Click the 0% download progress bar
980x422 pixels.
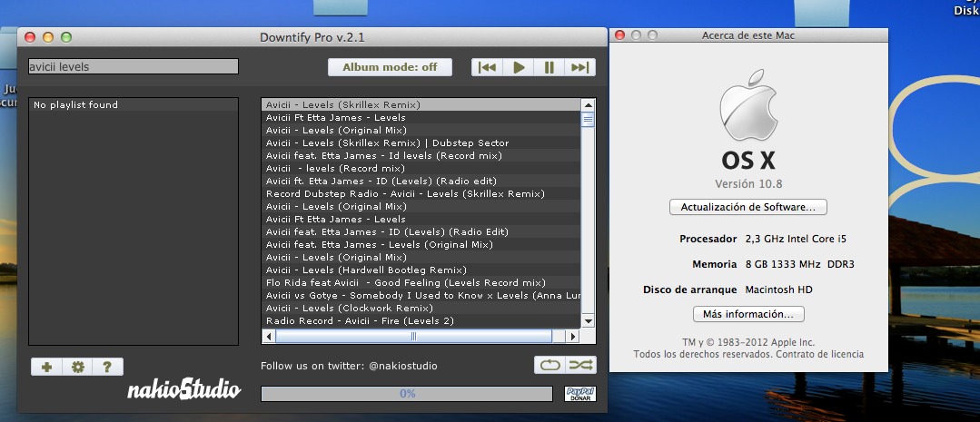pyautogui.click(x=407, y=394)
